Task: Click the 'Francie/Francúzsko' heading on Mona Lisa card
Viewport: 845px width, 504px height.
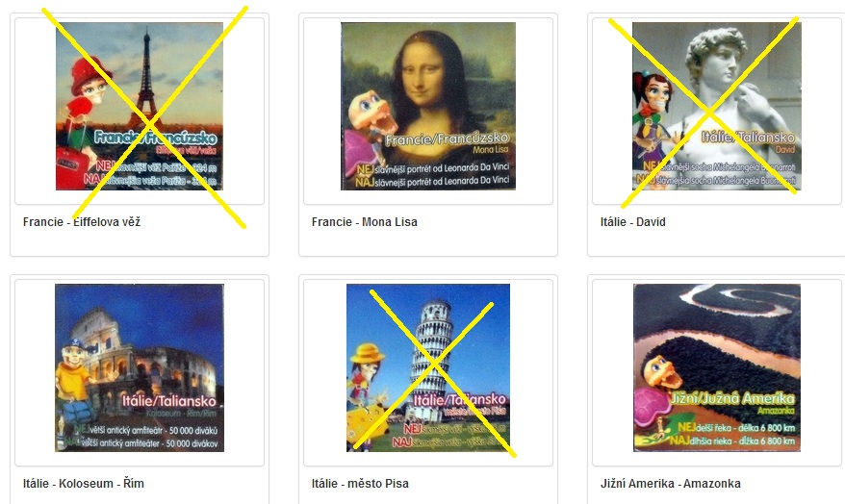Action: coord(447,139)
